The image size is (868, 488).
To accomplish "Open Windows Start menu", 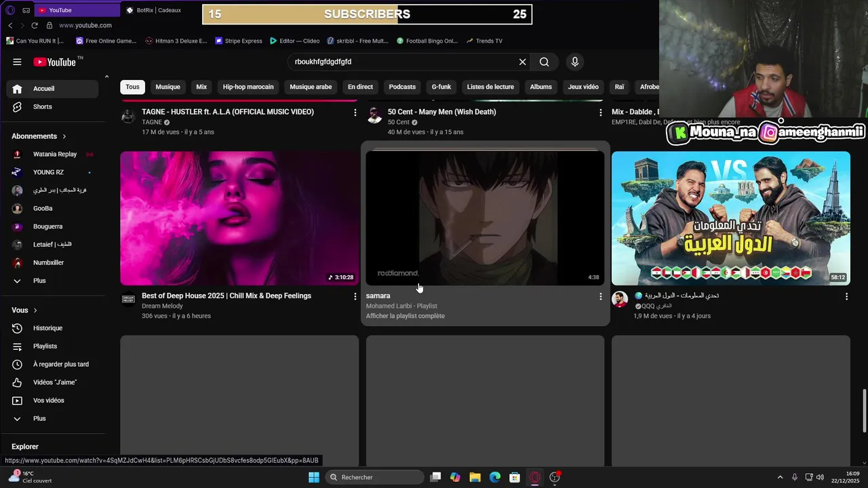I will [x=314, y=477].
